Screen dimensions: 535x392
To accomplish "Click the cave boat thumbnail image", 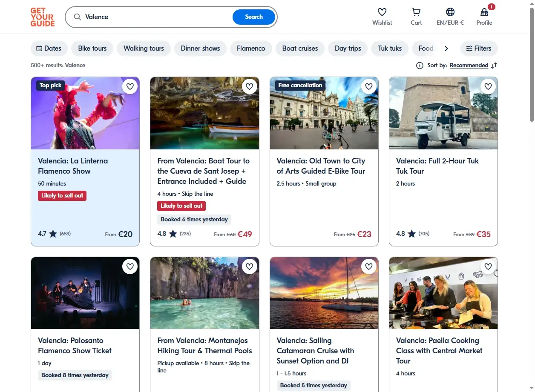I will 204,113.
